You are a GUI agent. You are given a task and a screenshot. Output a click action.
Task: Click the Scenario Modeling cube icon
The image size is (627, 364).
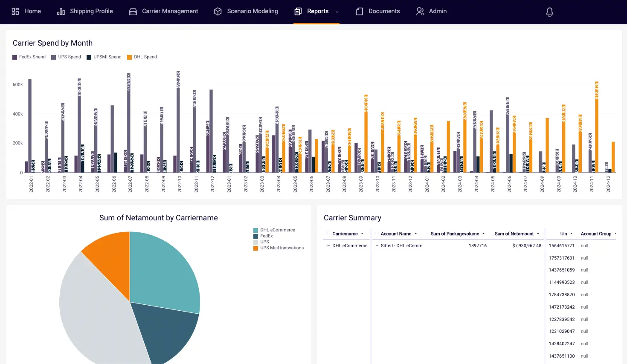point(218,12)
